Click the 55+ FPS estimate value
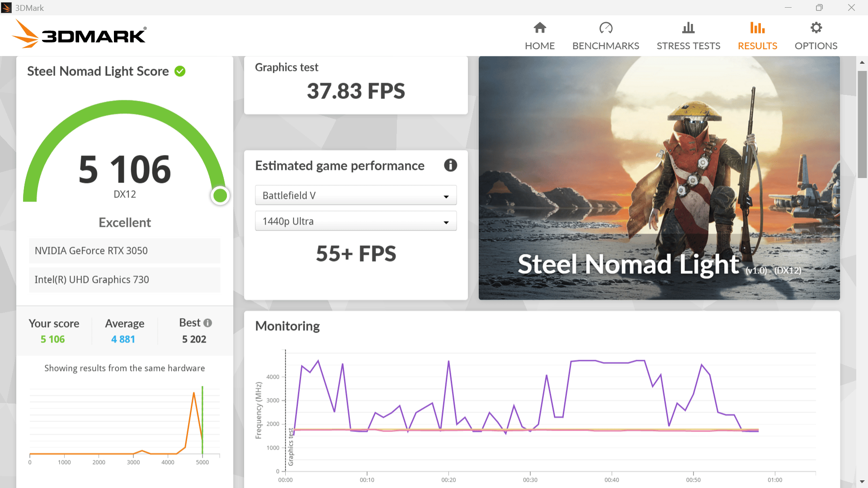Viewport: 868px width, 488px height. click(356, 254)
